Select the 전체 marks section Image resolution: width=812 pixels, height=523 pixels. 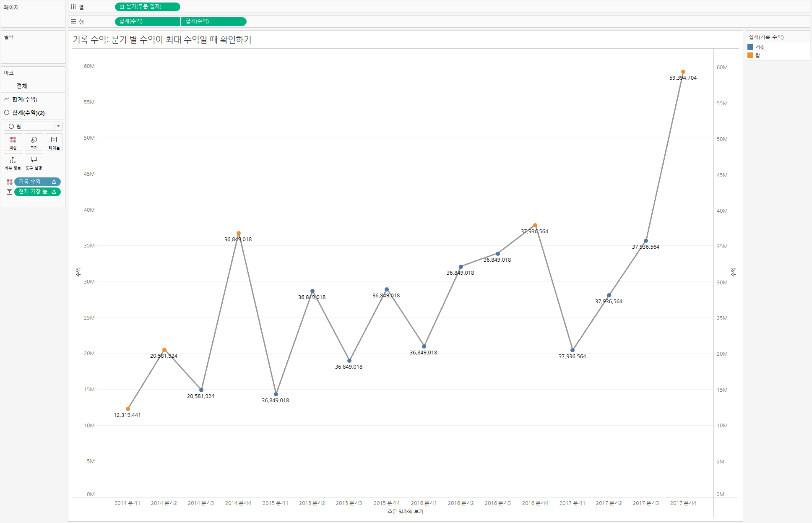[22, 86]
